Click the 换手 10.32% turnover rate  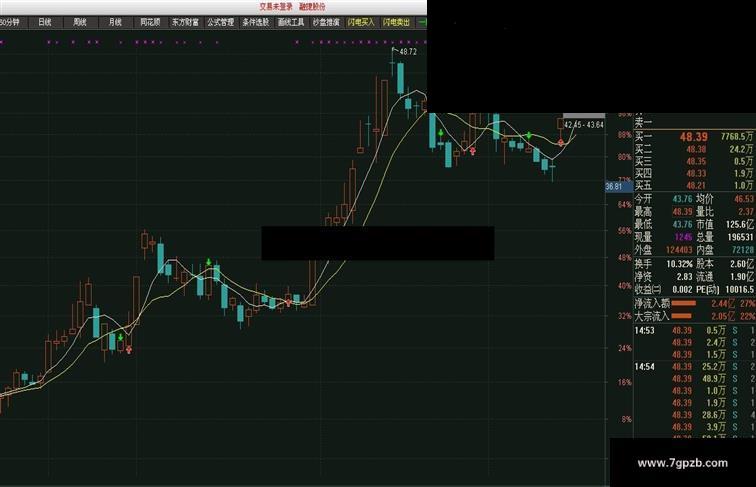click(x=679, y=264)
